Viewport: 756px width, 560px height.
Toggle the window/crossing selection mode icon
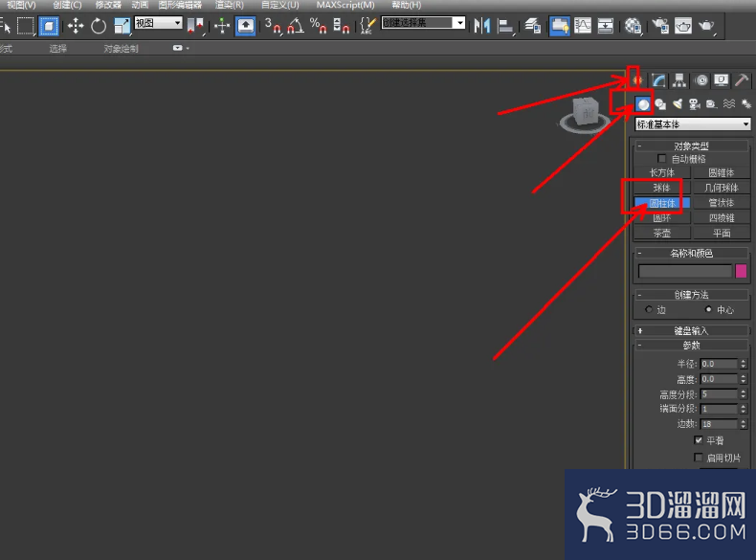pyautogui.click(x=49, y=25)
